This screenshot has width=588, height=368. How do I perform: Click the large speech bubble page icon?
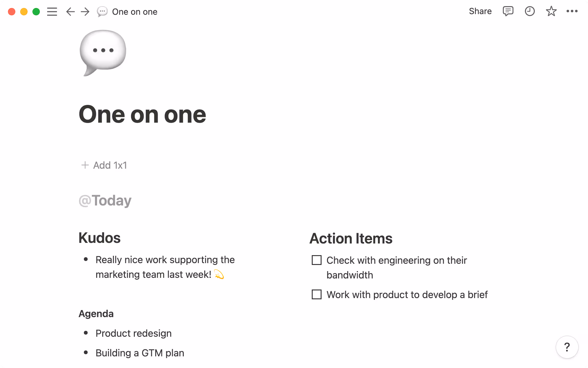pos(103,53)
